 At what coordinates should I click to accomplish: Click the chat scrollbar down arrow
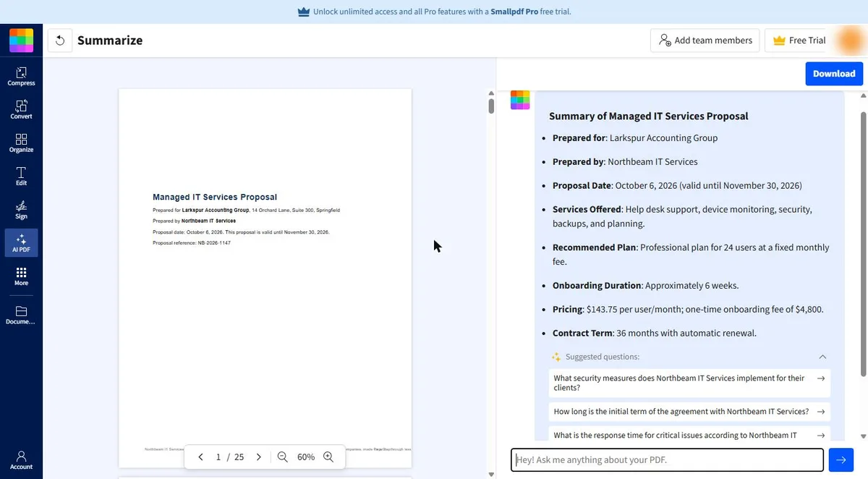[x=863, y=436]
